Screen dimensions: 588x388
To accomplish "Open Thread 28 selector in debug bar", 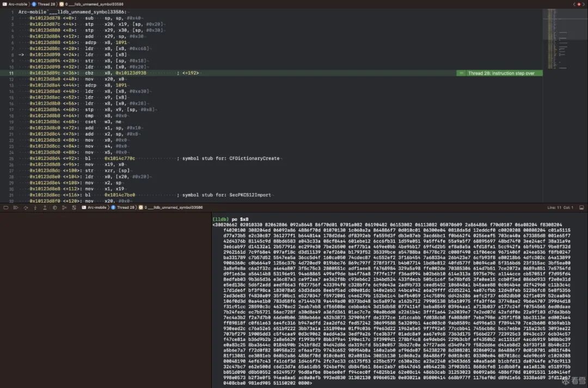I will (122, 208).
